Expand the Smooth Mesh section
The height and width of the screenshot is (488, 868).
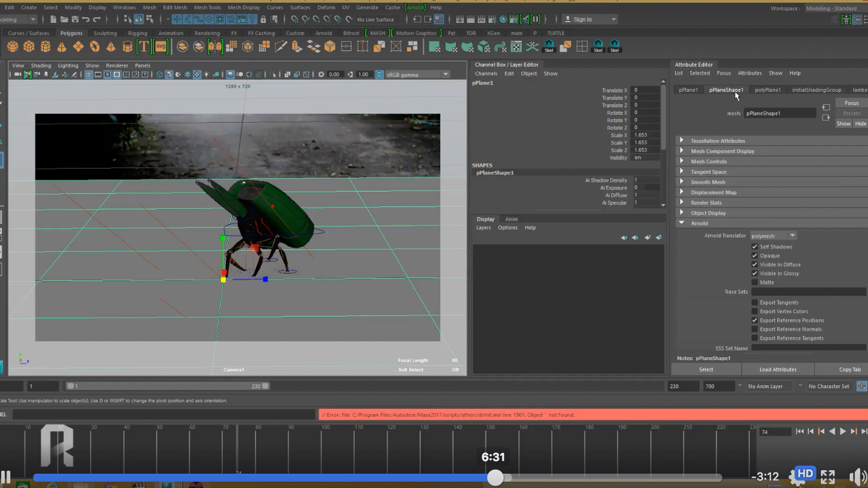[x=708, y=182]
